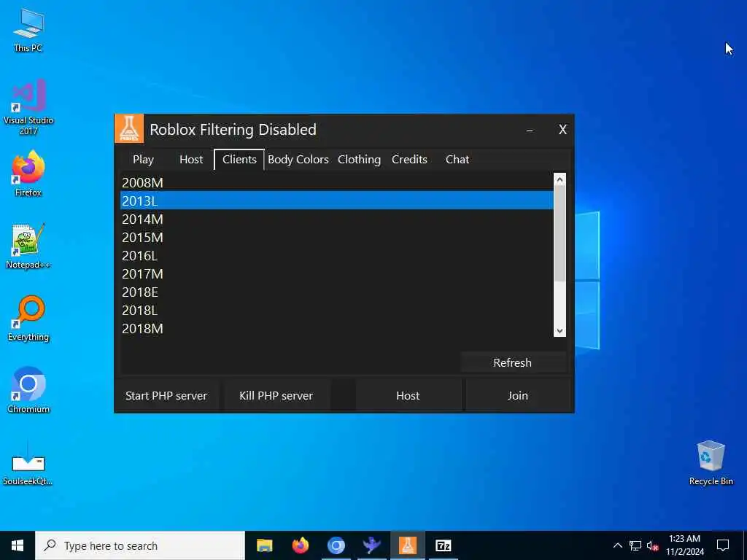Image resolution: width=747 pixels, height=560 pixels.
Task: Select the Chromium desktop shortcut
Action: point(28,391)
